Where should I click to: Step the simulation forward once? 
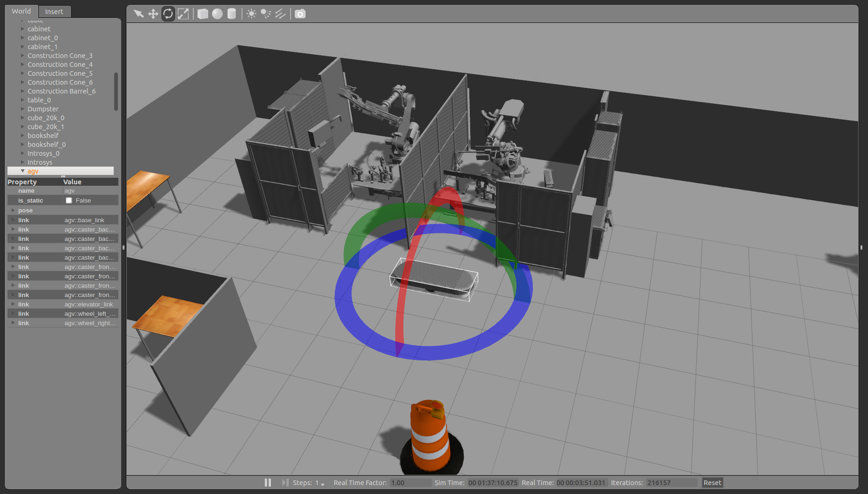click(284, 482)
